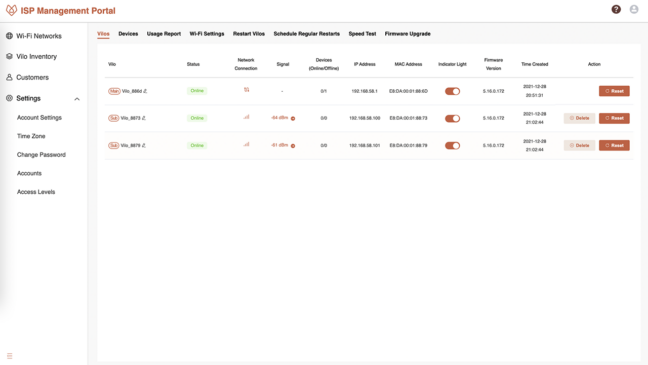Image resolution: width=648 pixels, height=365 pixels.
Task: Open Accounts submenu item
Action: [x=29, y=173]
